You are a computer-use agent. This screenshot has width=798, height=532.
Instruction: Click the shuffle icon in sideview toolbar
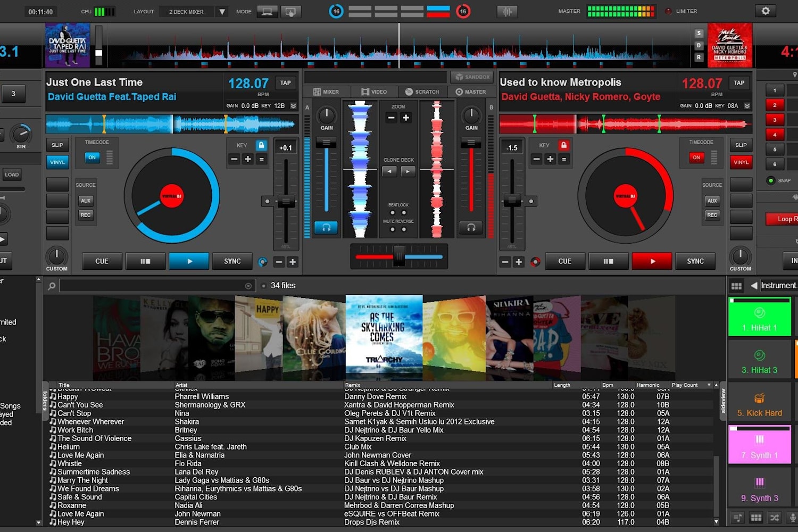[774, 518]
